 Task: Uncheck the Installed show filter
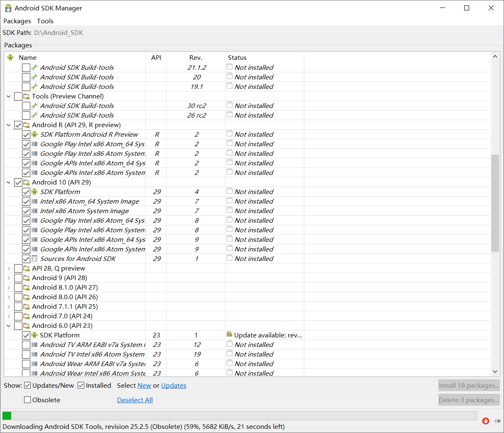[x=81, y=385]
